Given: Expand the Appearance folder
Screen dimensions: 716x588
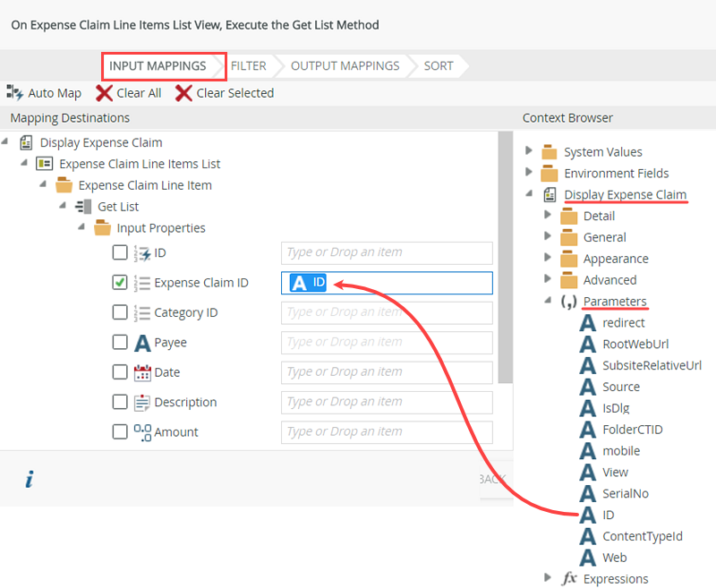Looking at the screenshot, I should tap(549, 259).
